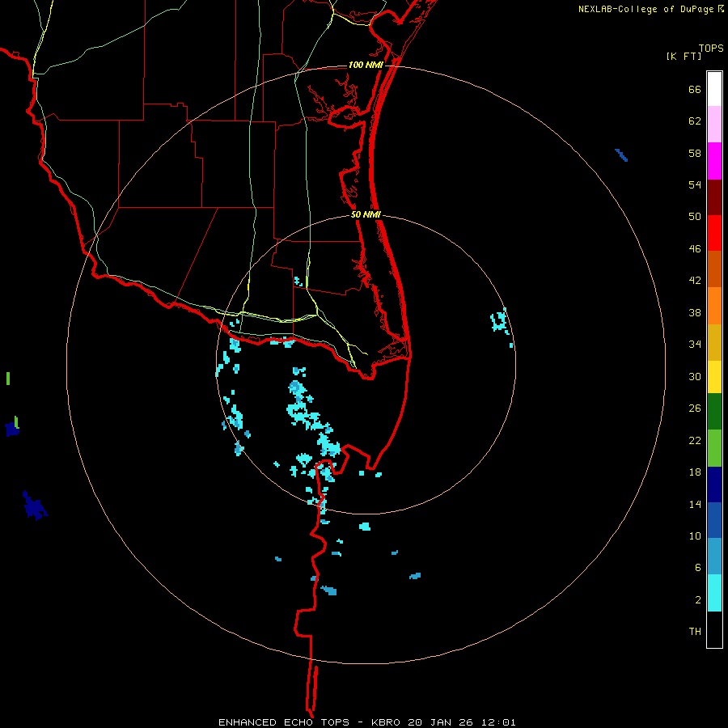Click the ENHANCED ECHO TOPS KBRO caption
Screen dimensions: 728x728
pos(366,722)
